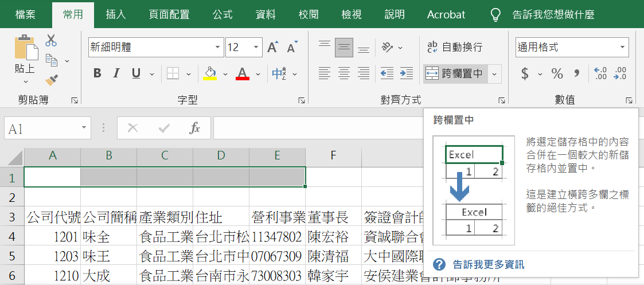Decrease indent icon

(387, 73)
